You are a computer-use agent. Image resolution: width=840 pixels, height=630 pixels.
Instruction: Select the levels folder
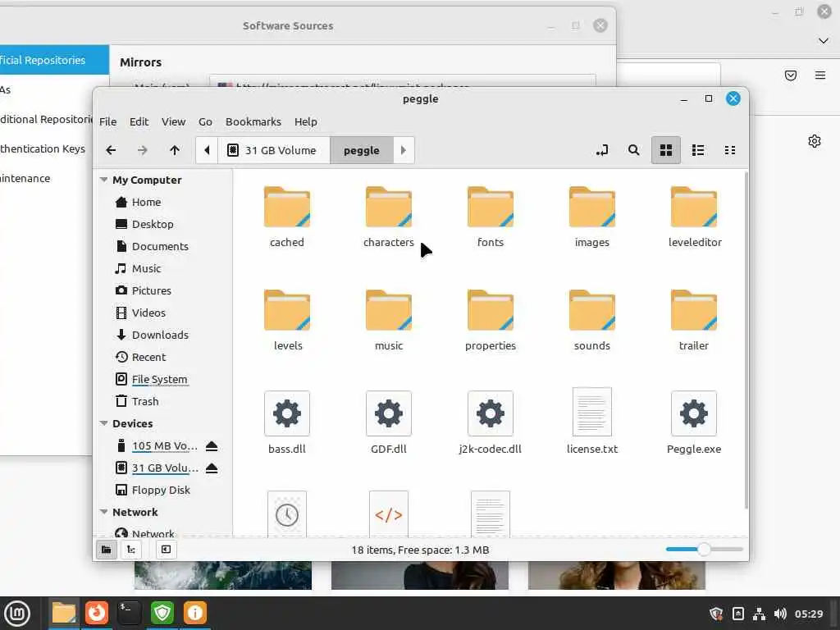(x=287, y=320)
